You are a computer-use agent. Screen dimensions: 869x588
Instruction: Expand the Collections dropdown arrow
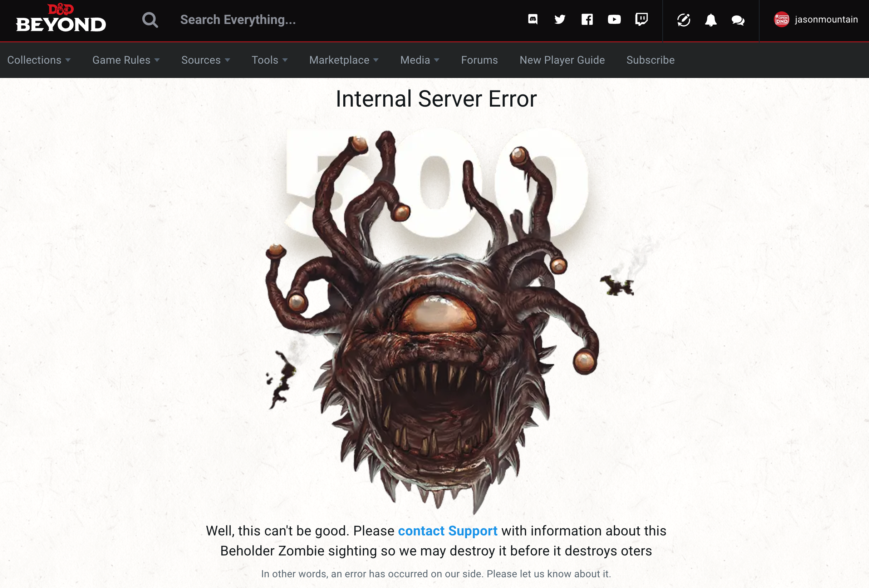click(68, 60)
